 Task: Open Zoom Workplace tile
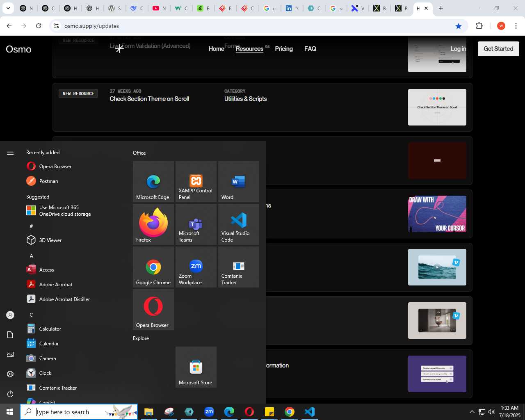click(x=196, y=267)
